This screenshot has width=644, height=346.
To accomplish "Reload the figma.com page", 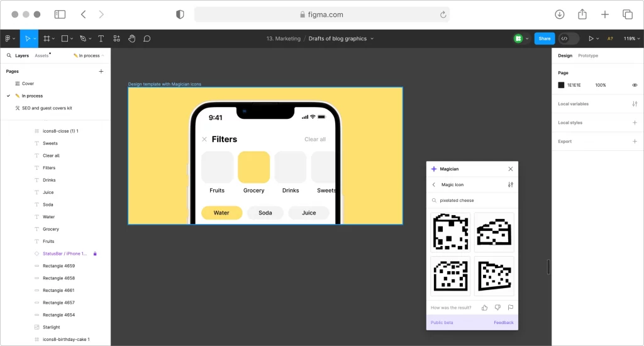I will click(x=443, y=14).
